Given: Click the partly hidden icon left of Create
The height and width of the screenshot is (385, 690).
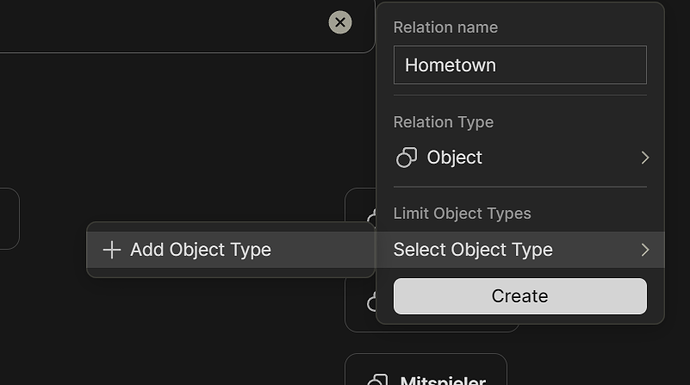Looking at the screenshot, I should pos(372,302).
